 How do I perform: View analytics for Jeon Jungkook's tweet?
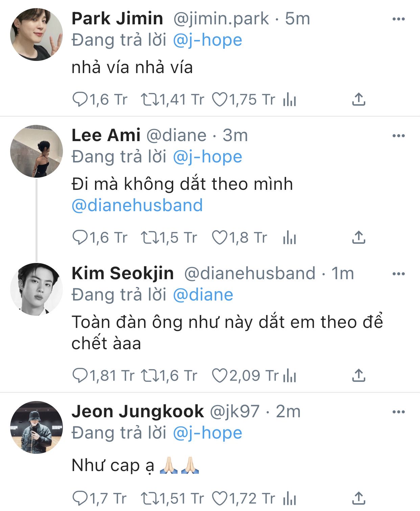[x=289, y=498]
